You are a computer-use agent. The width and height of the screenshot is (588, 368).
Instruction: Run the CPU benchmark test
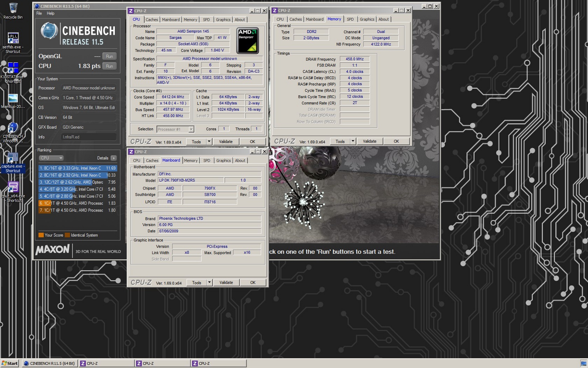109,66
